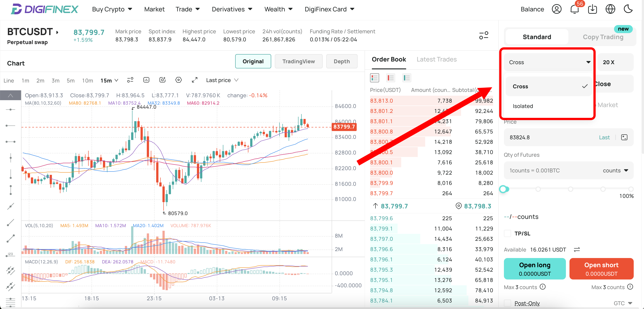Show asks-only order book view
Screen dimensions: 644x309
click(x=390, y=78)
